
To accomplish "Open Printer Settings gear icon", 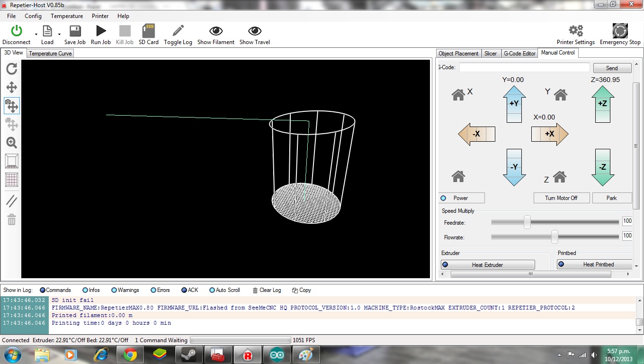I will (x=576, y=31).
